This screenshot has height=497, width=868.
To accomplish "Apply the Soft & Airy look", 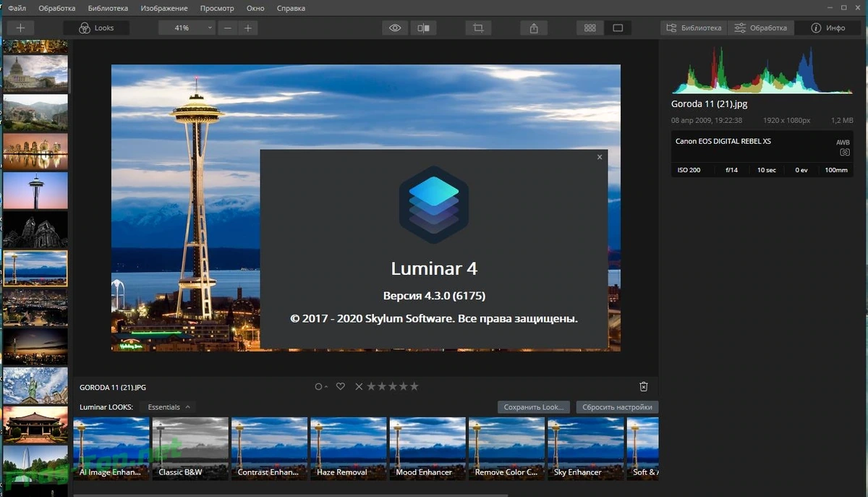I will [x=642, y=449].
